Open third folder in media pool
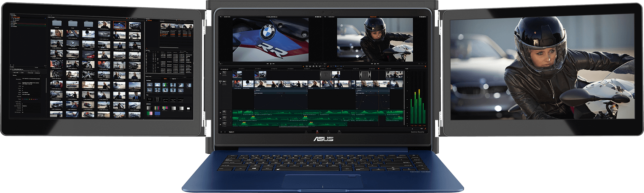This screenshot has height=193, width=644. 89,24
